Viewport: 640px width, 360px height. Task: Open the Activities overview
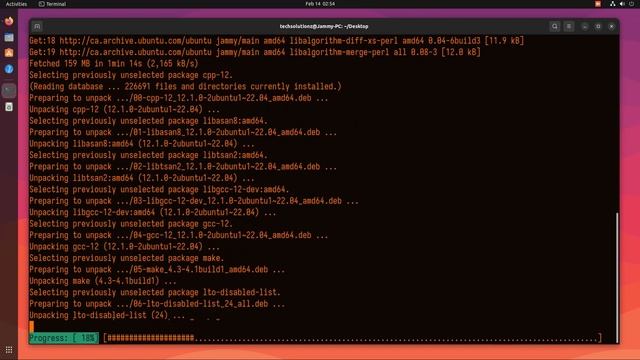point(16,4)
